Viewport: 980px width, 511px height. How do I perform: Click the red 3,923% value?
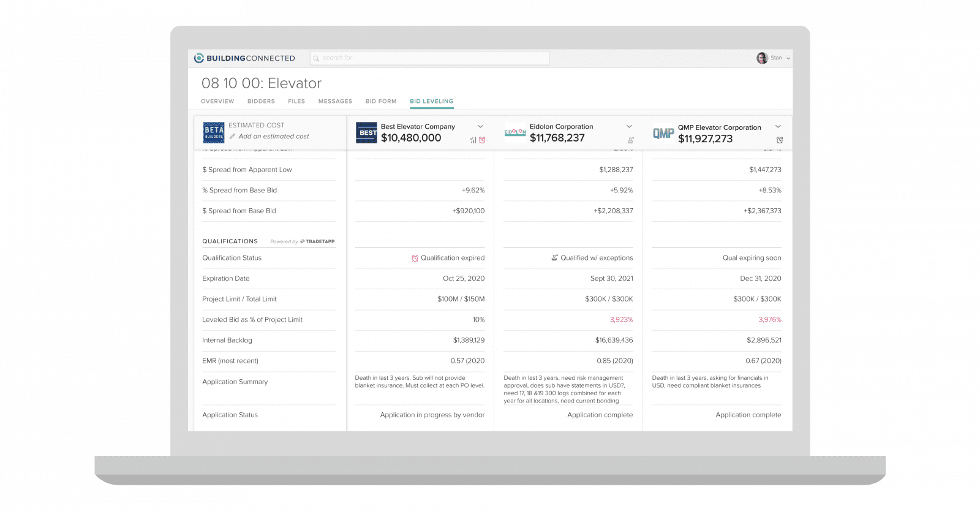click(x=621, y=320)
